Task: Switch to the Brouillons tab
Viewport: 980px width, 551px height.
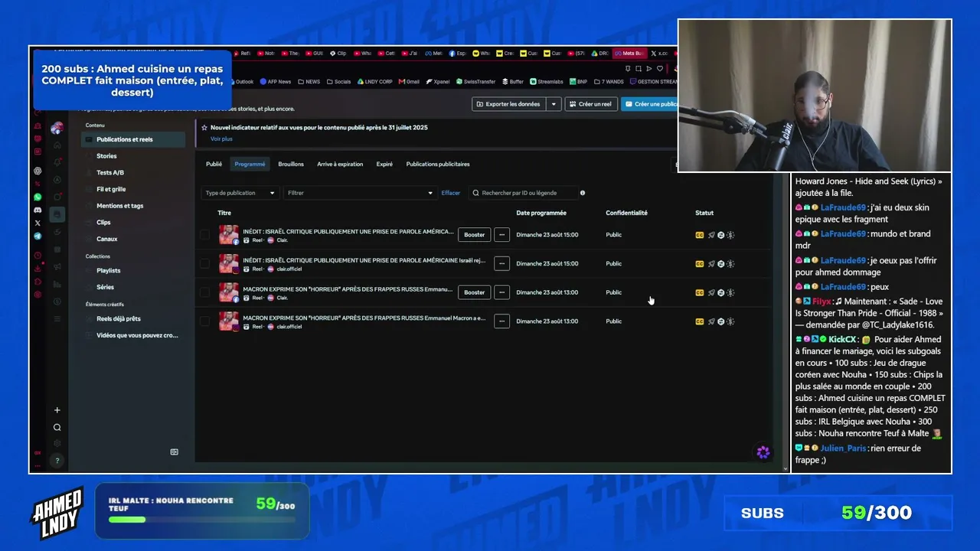Action: tap(291, 164)
